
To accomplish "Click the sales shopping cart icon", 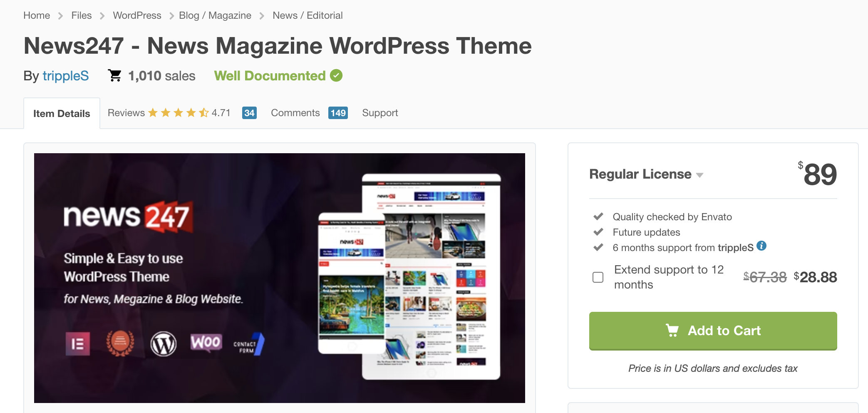I will tap(114, 75).
